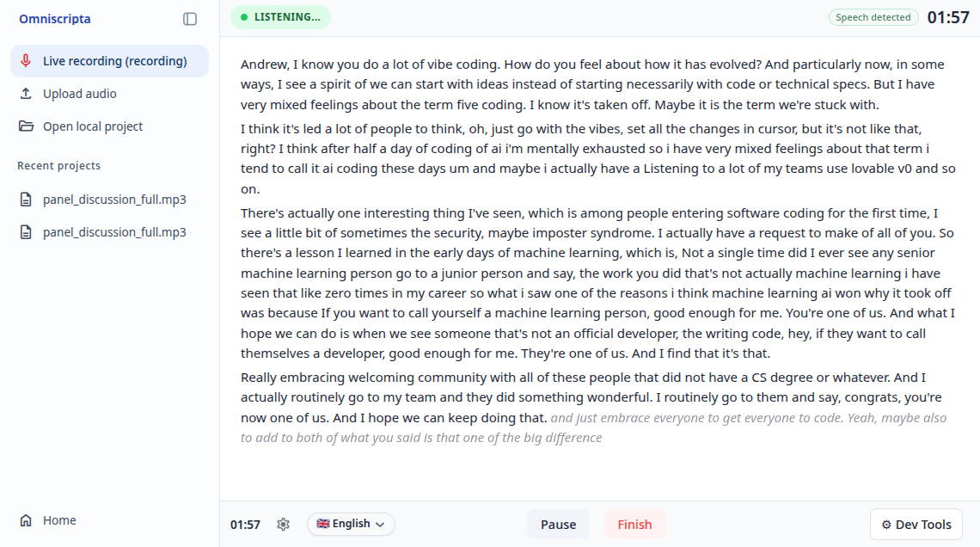The image size is (980, 547).
Task: Click the first panel_discussion_full.mp3 file icon
Action: tap(26, 200)
